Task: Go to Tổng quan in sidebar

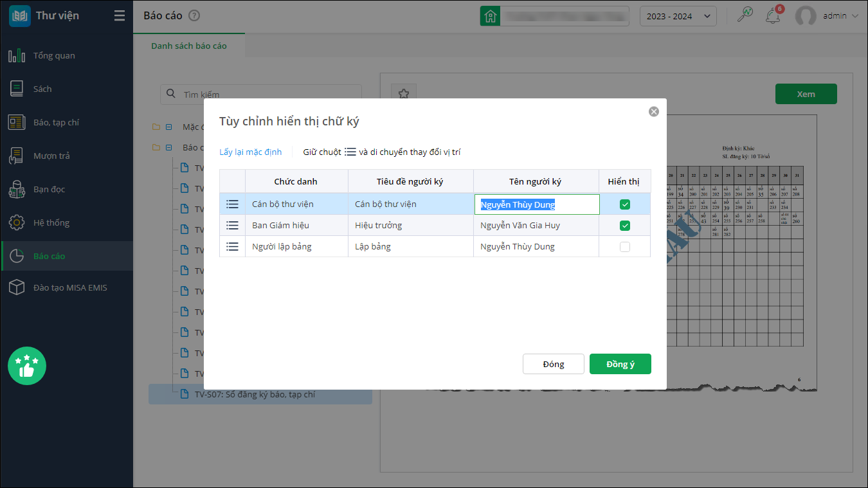Action: pos(54,56)
